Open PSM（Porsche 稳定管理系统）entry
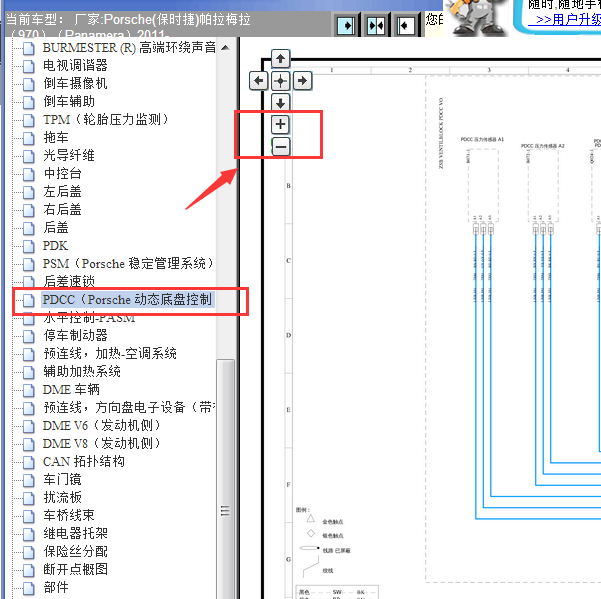Image resolution: width=601 pixels, height=599 pixels. click(128, 264)
